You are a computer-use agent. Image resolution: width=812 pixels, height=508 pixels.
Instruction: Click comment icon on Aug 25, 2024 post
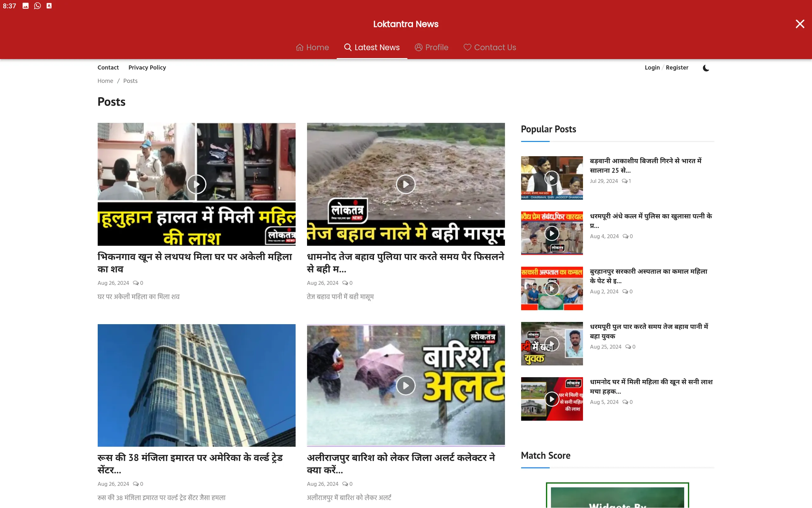click(628, 347)
